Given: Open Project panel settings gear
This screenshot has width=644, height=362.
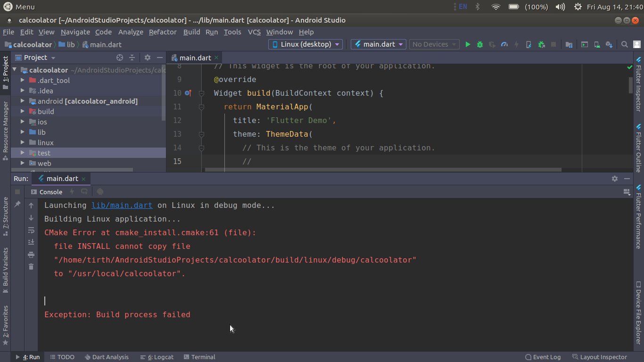Looking at the screenshot, I should click(x=147, y=57).
